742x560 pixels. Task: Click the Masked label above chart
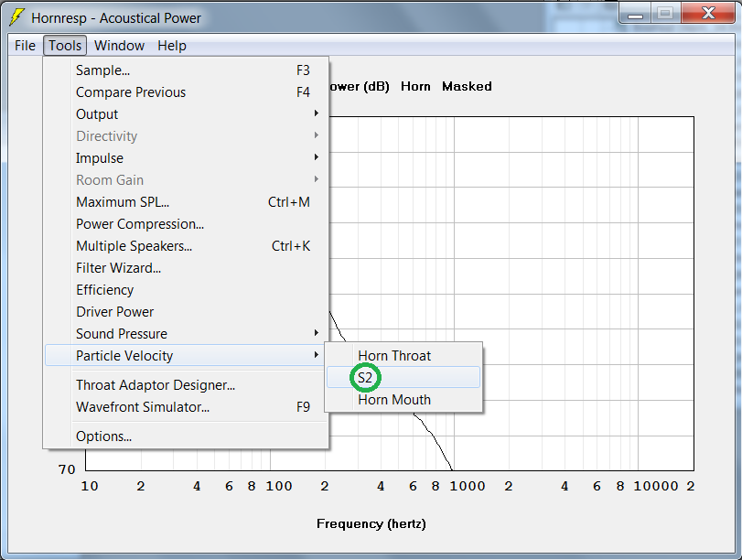pos(467,86)
